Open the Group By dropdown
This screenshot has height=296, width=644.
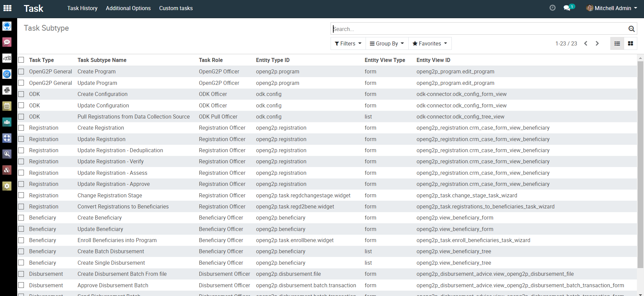(x=387, y=43)
